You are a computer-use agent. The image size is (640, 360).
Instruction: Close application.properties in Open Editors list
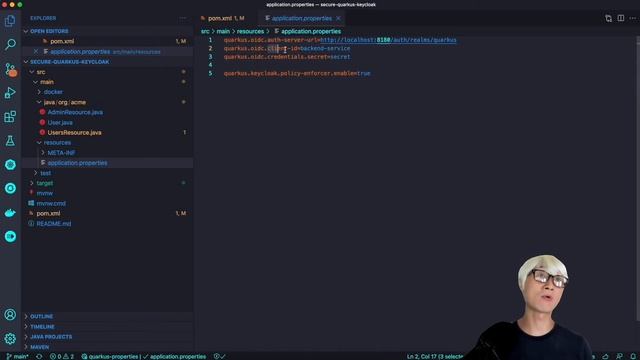(36, 51)
